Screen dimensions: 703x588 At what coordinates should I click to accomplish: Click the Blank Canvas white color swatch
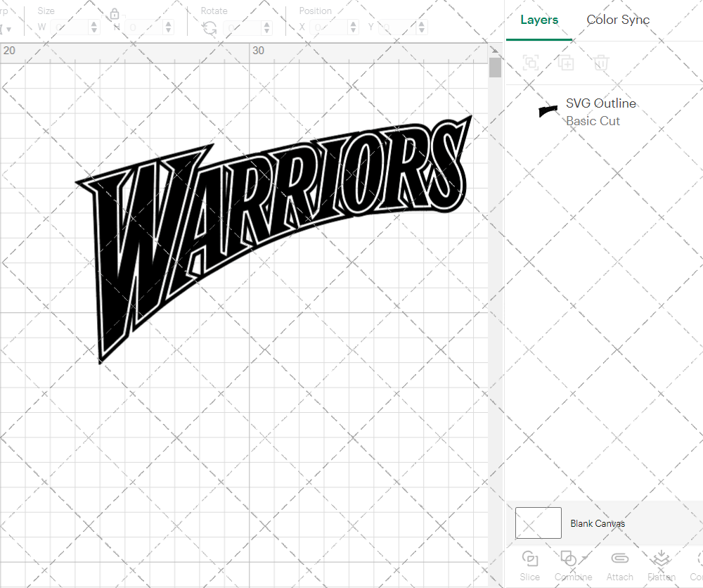538,523
